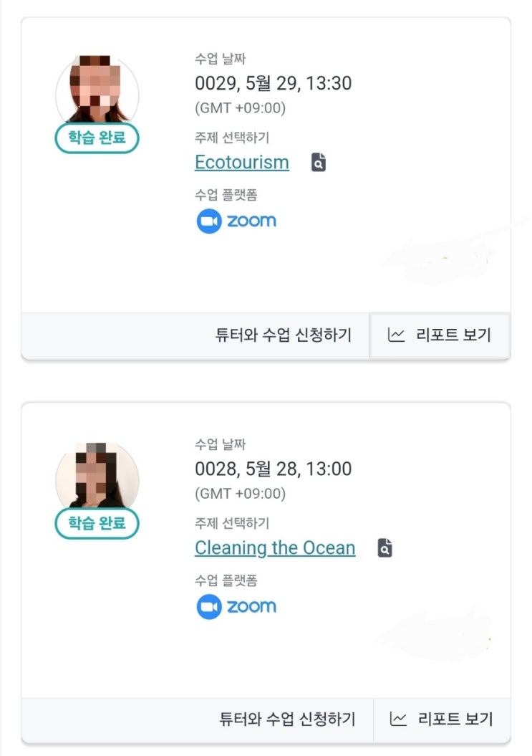Viewport: 532px width, 756px height.
Task: Click the 학습 완료 badge on the May 29 lesson
Action: point(97,138)
